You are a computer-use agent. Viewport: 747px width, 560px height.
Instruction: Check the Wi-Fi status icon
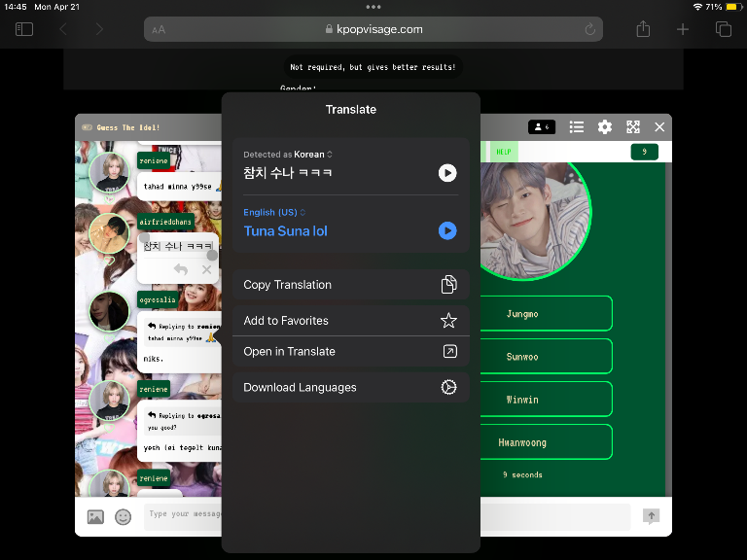click(697, 7)
